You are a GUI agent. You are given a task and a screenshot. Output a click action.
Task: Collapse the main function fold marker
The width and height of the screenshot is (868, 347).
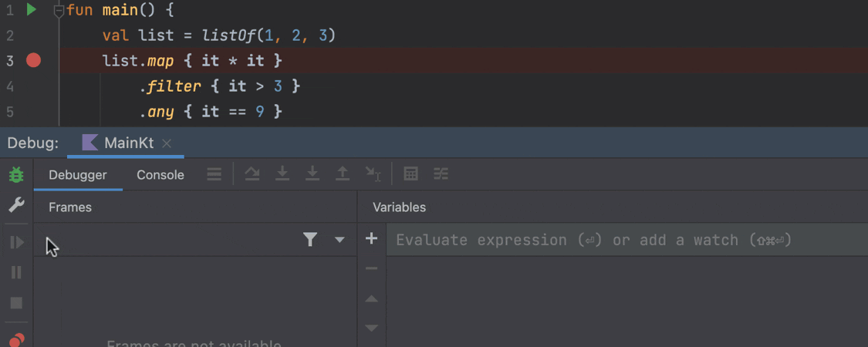(59, 11)
